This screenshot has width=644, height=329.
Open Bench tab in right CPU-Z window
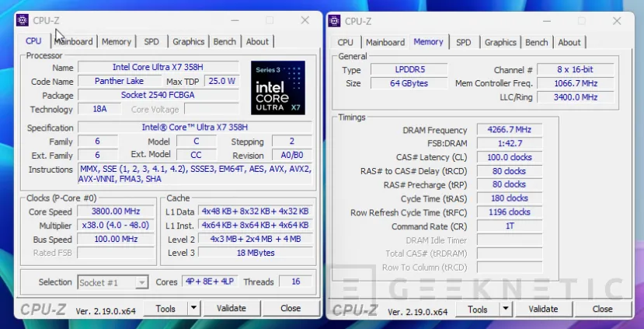[x=536, y=42]
